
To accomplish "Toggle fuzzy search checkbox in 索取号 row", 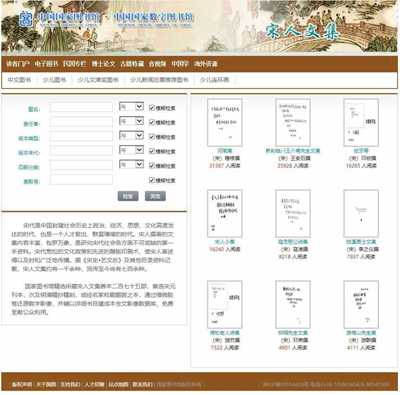I will (x=152, y=180).
